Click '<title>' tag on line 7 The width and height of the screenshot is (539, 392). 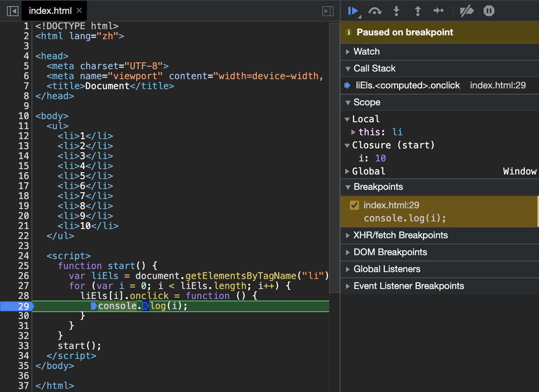click(x=66, y=86)
